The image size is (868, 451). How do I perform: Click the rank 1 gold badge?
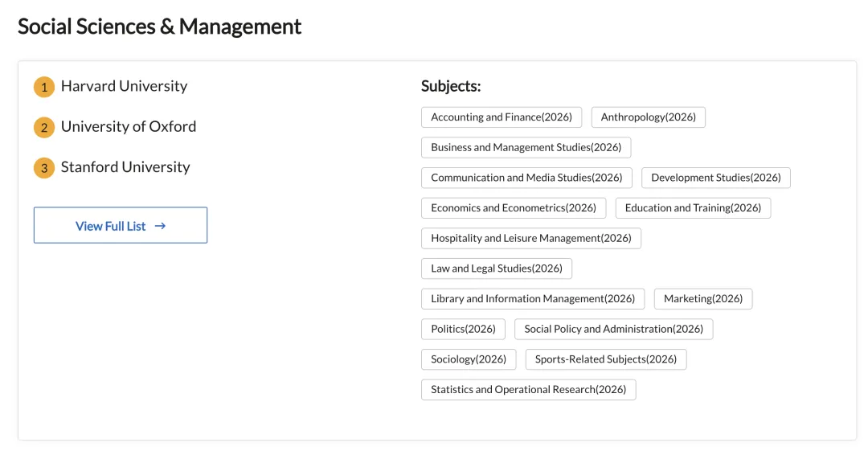coord(44,87)
